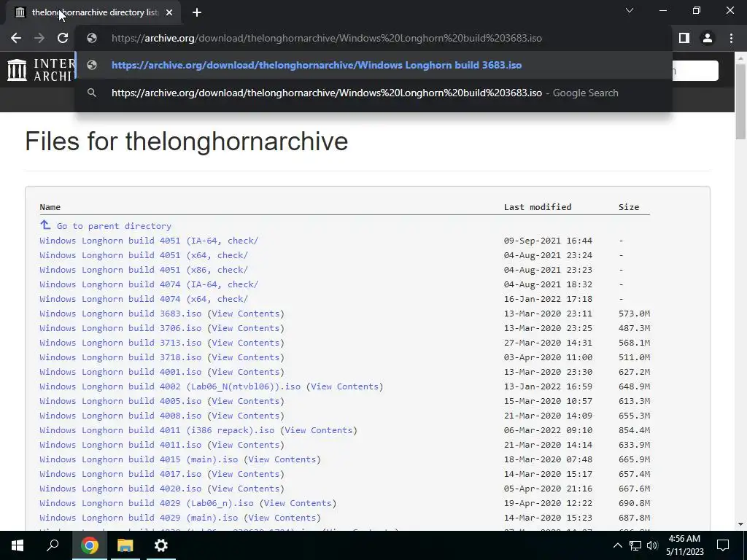View Contents of build 4008.iso

pos(245,416)
